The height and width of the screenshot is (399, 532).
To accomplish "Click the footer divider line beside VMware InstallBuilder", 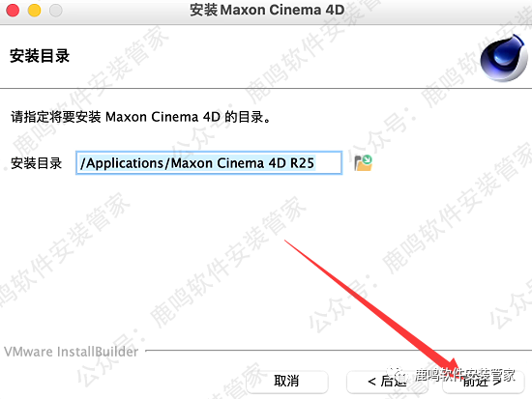I will (339, 351).
